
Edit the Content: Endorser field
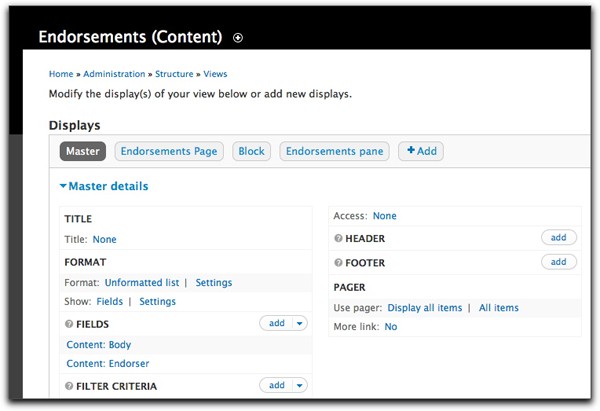(102, 363)
